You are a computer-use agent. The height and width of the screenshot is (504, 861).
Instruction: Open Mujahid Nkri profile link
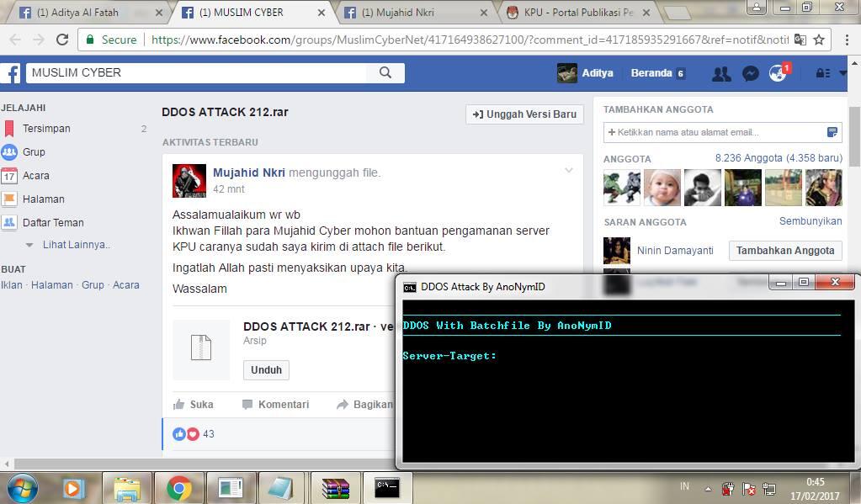click(x=249, y=172)
